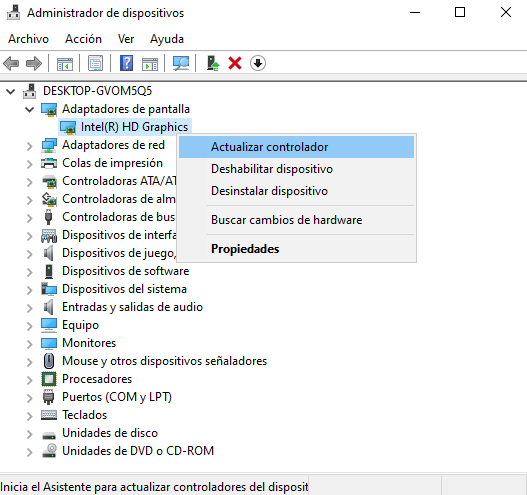Toggle the show/hide console tree icon

coord(65,63)
